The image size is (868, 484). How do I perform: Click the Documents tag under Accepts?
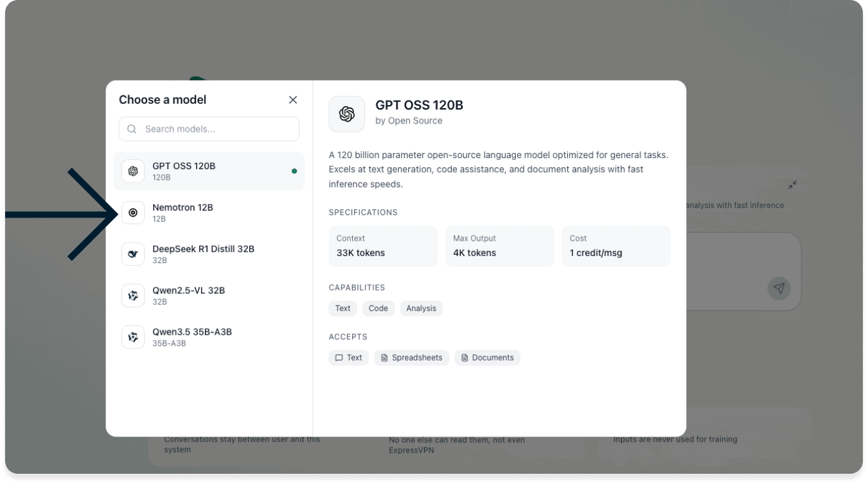point(487,358)
